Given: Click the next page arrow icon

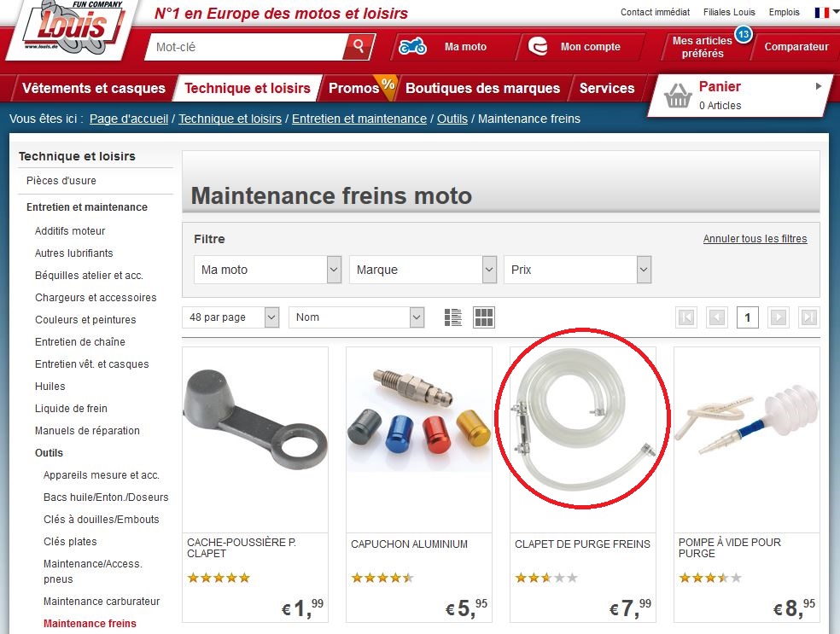Looking at the screenshot, I should (779, 317).
